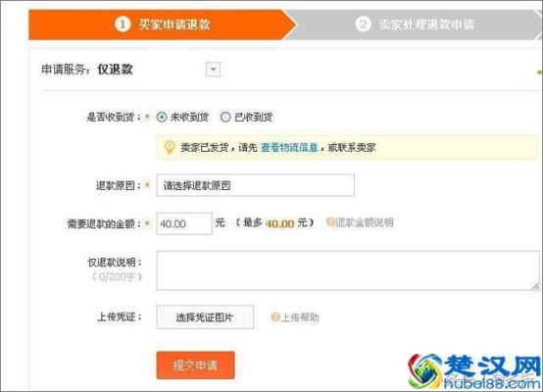Click the lightbulb tip icon

pos(170,147)
